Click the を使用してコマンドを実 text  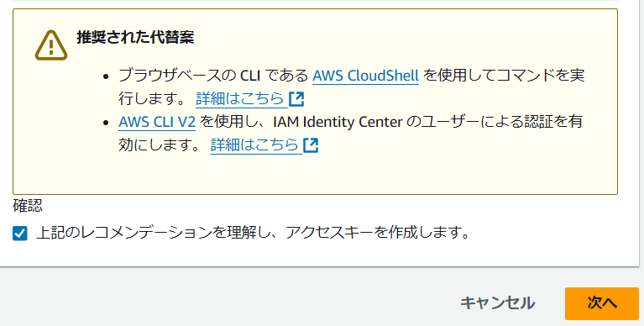click(x=504, y=76)
